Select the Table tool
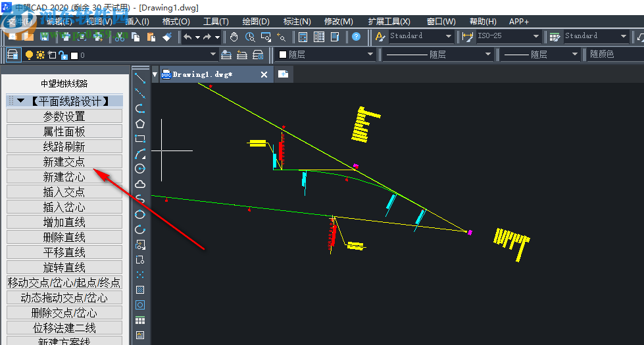644x345 pixels. (x=140, y=320)
